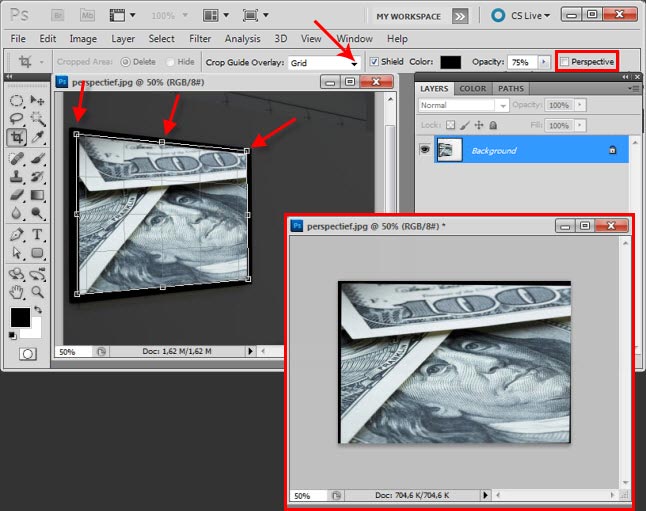Open the File menu
646x511 pixels.
coord(18,39)
